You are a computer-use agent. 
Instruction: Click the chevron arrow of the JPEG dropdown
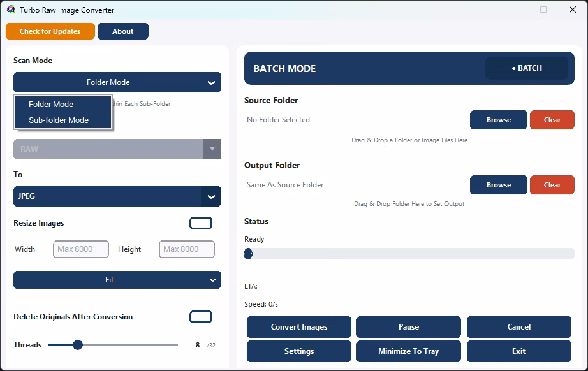212,197
